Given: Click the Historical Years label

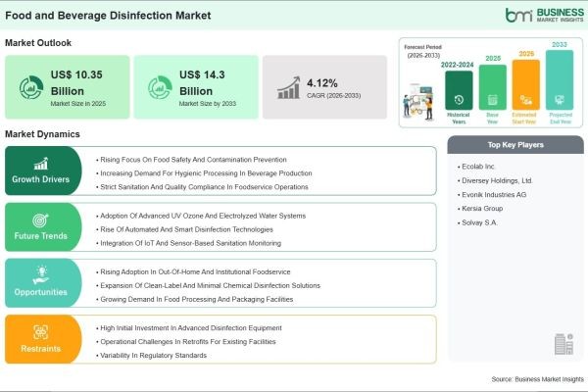Looking at the screenshot, I should click(459, 119).
